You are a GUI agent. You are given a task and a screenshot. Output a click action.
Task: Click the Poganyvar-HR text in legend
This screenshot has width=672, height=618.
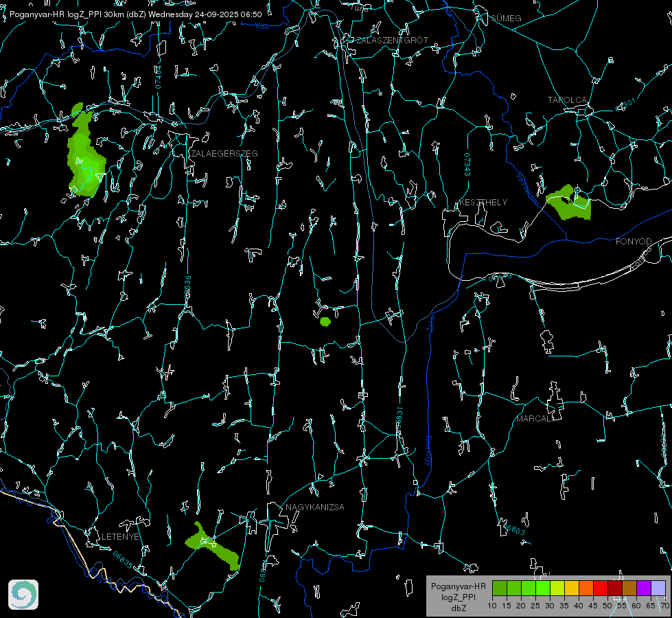coord(458,586)
